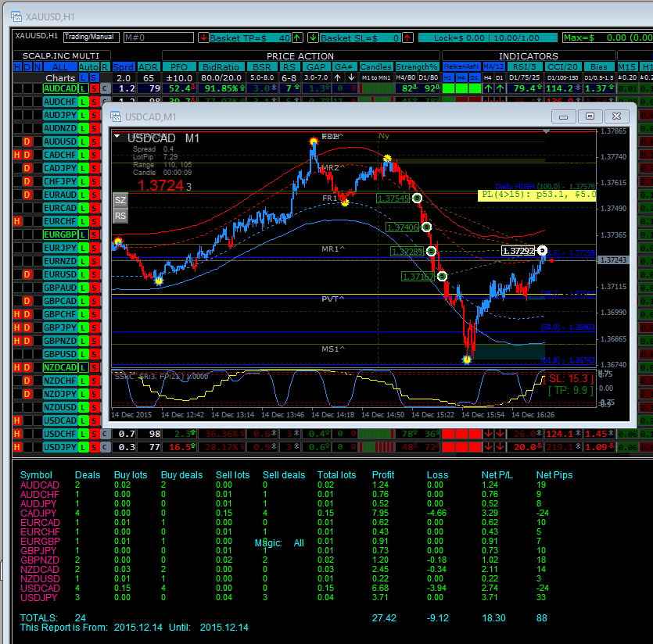
Task: Click the Magic: All filter label
Action: pos(279,543)
